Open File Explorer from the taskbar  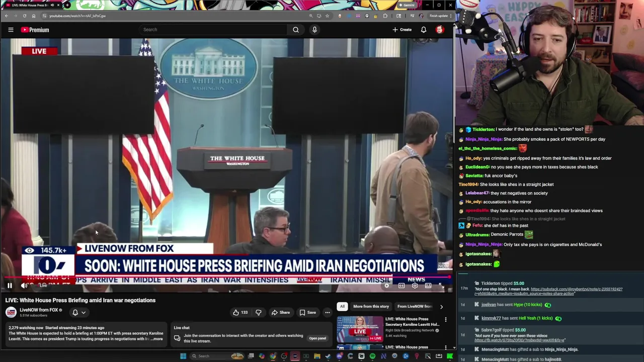(317, 356)
